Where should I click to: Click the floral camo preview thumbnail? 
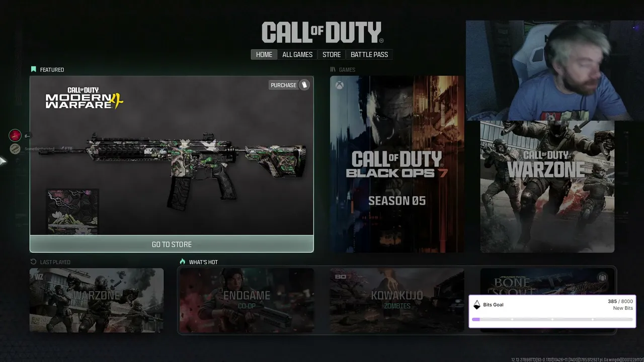(x=72, y=211)
